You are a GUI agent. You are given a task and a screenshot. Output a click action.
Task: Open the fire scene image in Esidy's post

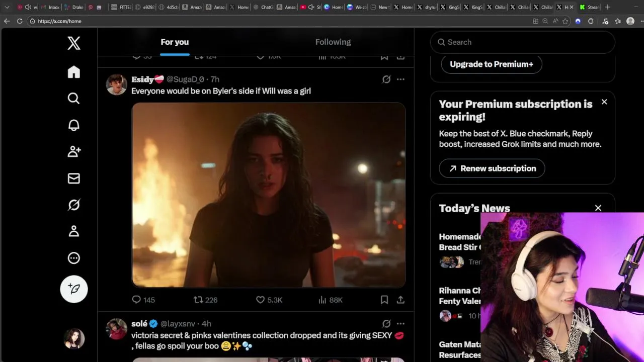tap(269, 195)
